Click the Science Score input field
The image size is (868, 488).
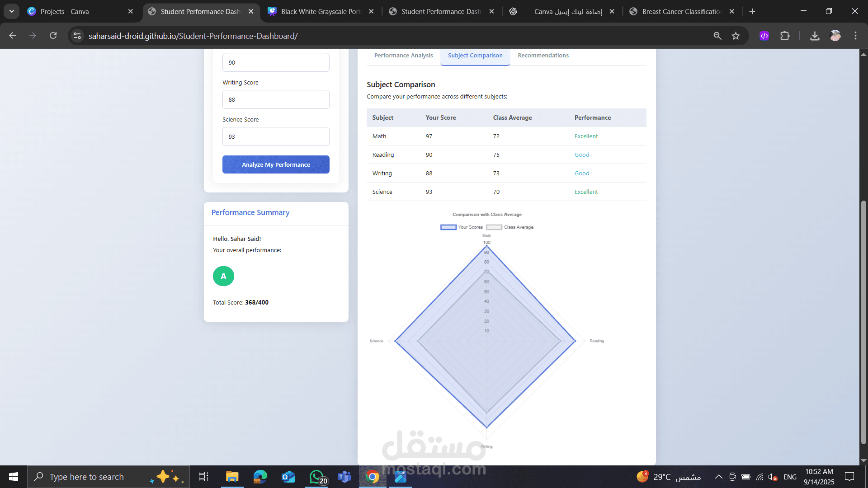(276, 136)
